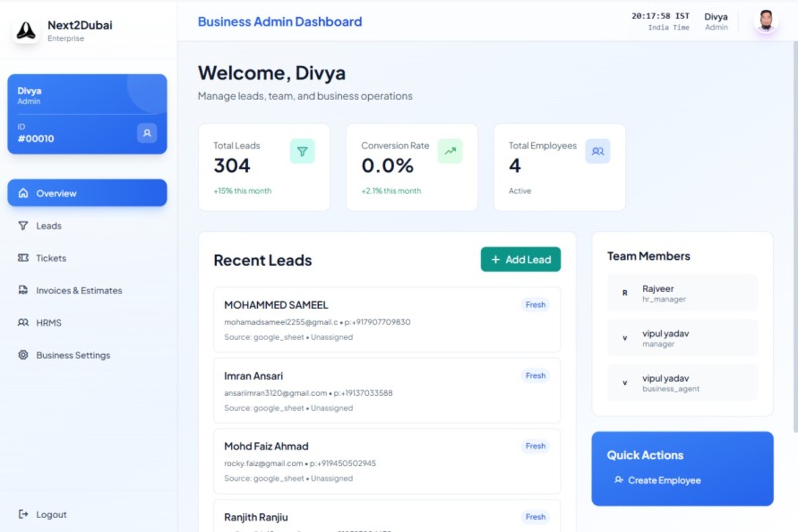Click the Fresh badge on MOHAMMED SAMEEL lead
Screen dimensions: 798x532
click(x=535, y=305)
